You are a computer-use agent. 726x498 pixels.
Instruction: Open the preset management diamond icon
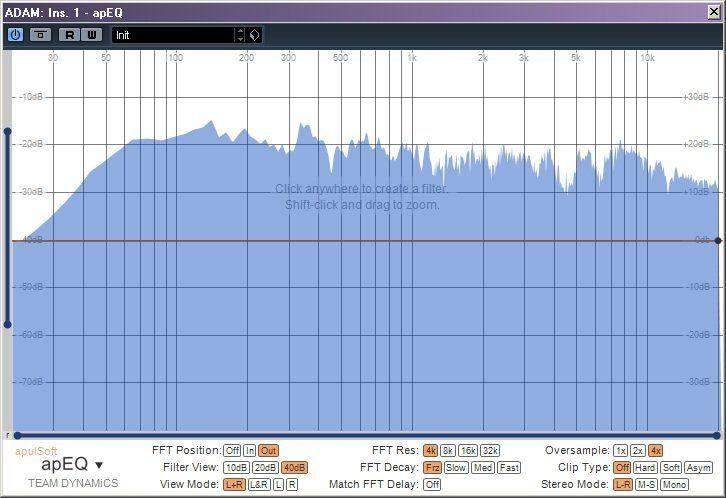click(255, 34)
